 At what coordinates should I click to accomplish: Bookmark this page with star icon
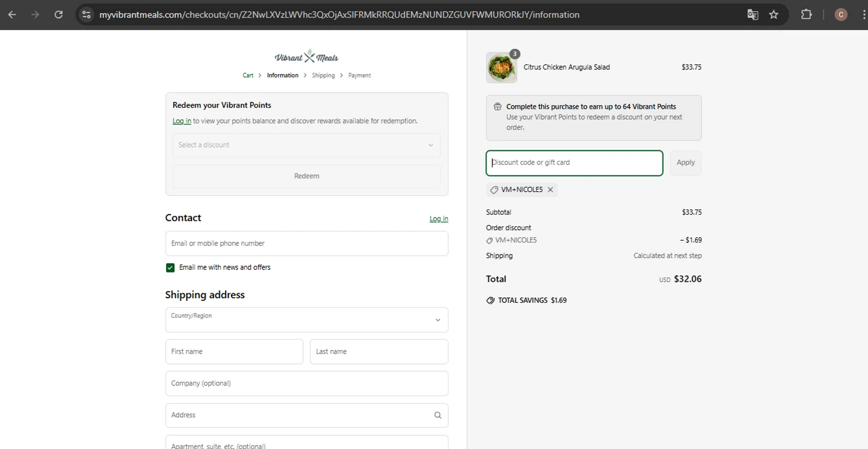pyautogui.click(x=774, y=14)
